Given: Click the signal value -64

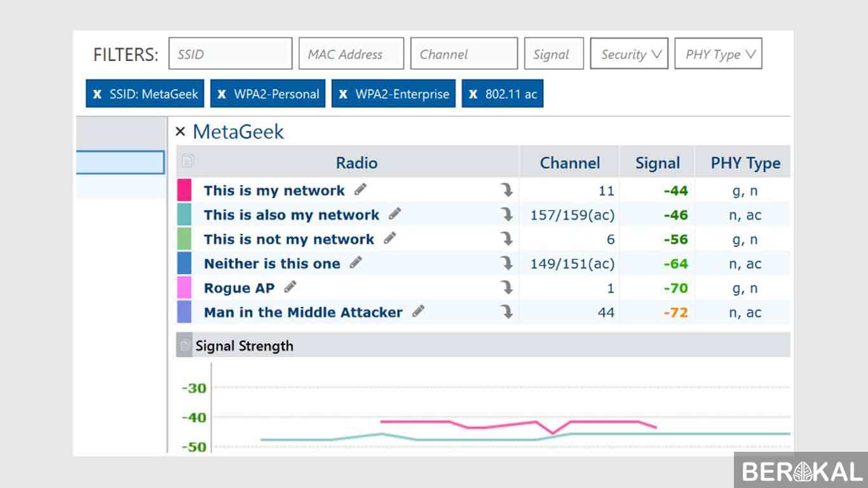Looking at the screenshot, I should (675, 264).
